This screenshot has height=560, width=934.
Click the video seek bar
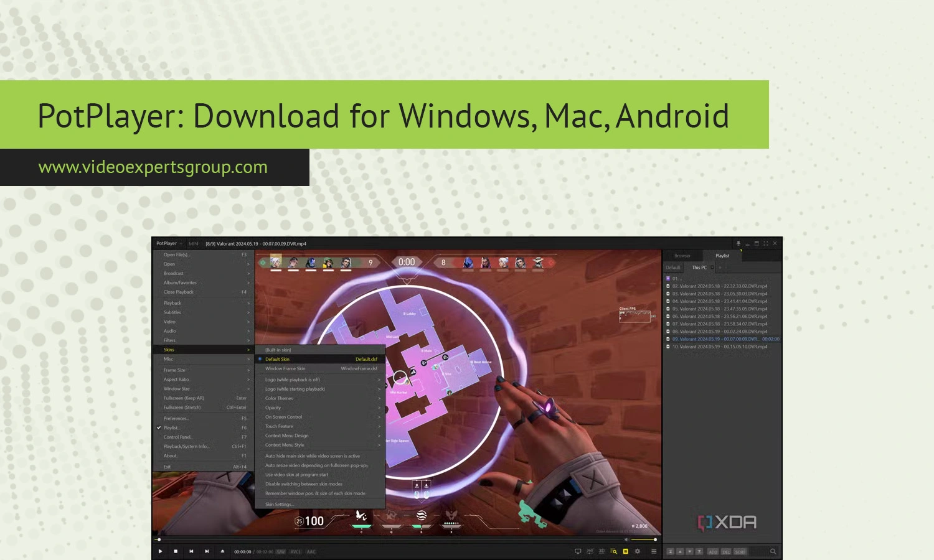pyautogui.click(x=389, y=539)
